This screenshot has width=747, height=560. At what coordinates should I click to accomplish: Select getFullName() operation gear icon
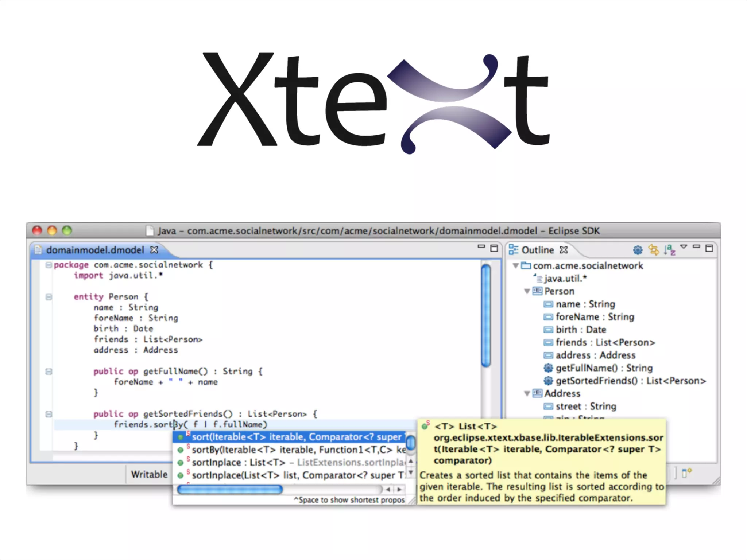[x=548, y=368]
